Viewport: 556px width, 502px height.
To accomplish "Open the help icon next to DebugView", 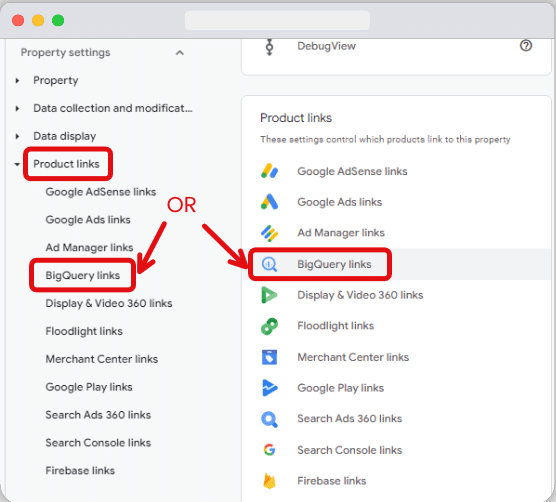I will coord(526,45).
